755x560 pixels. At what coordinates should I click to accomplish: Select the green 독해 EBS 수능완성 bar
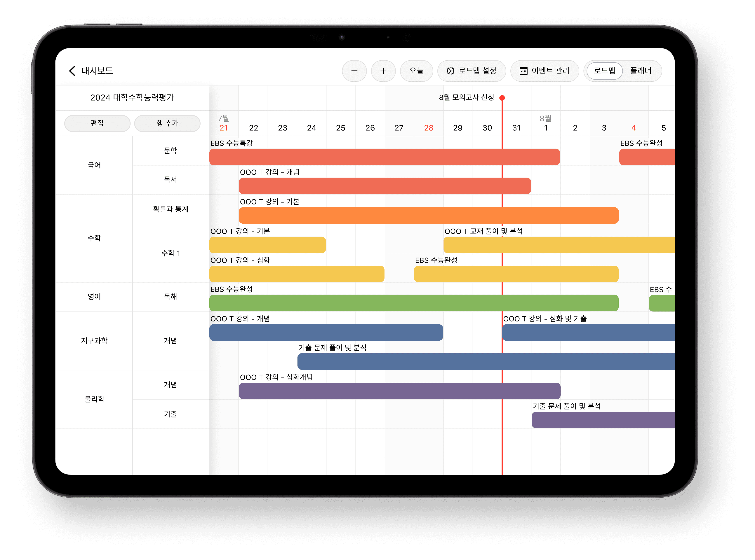coord(414,303)
